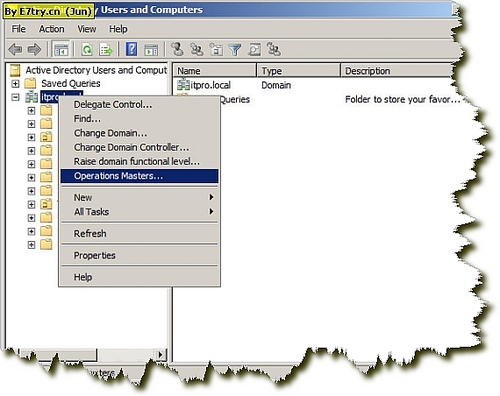Expand the Saved Queries tree node

pos(15,83)
